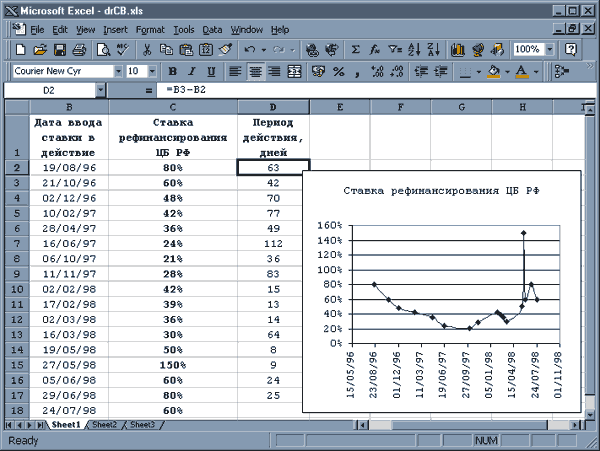Switch to the Sheet3 tab
This screenshot has height=451, width=600.
point(142,425)
